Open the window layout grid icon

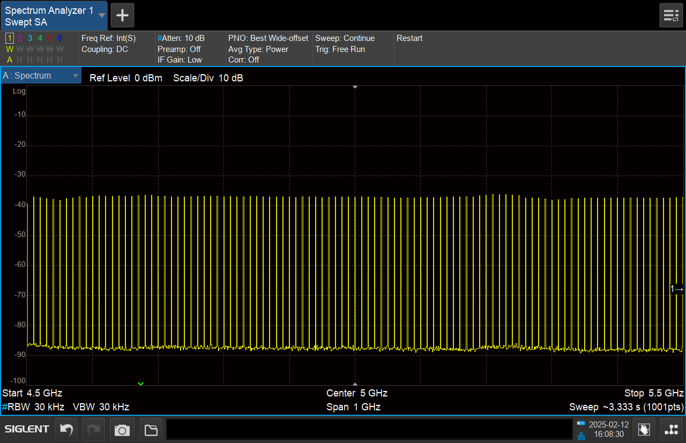[671, 430]
